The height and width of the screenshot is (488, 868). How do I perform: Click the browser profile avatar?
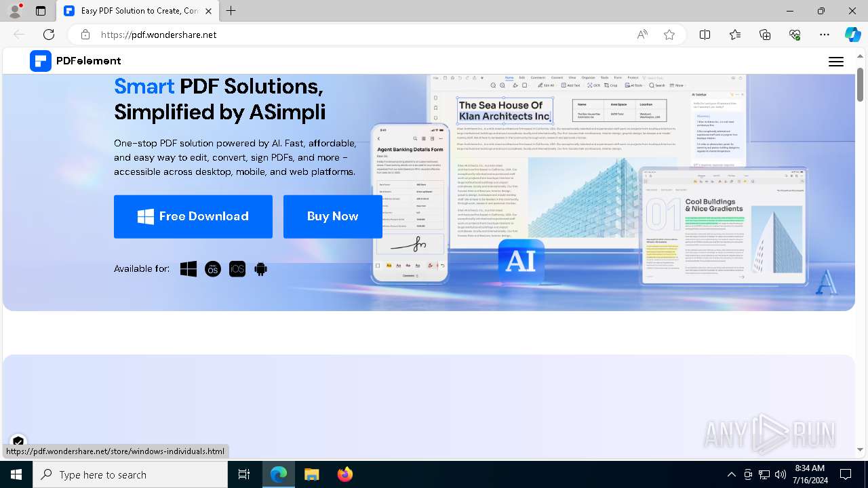[x=16, y=10]
